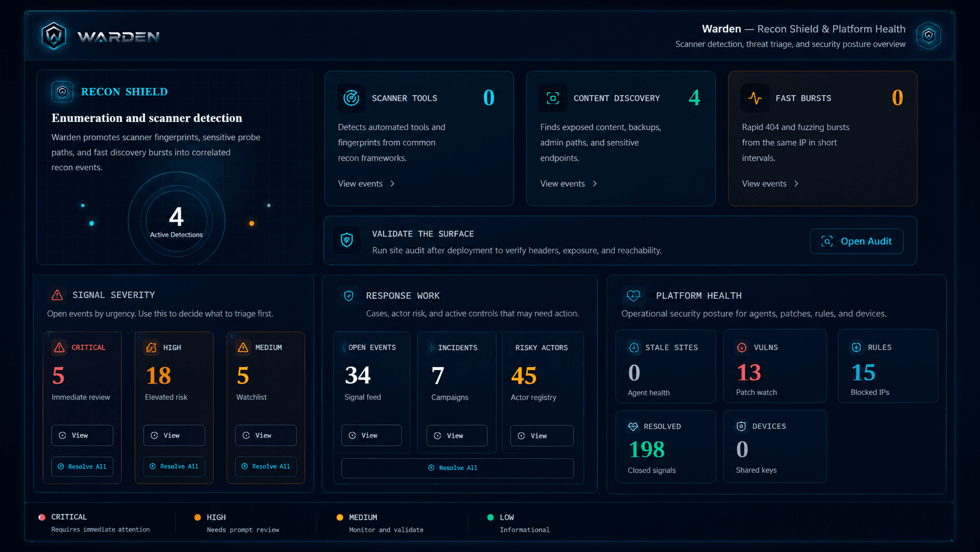Open Fast Bursts View events chevron
This screenshot has width=980, height=552.
[797, 184]
